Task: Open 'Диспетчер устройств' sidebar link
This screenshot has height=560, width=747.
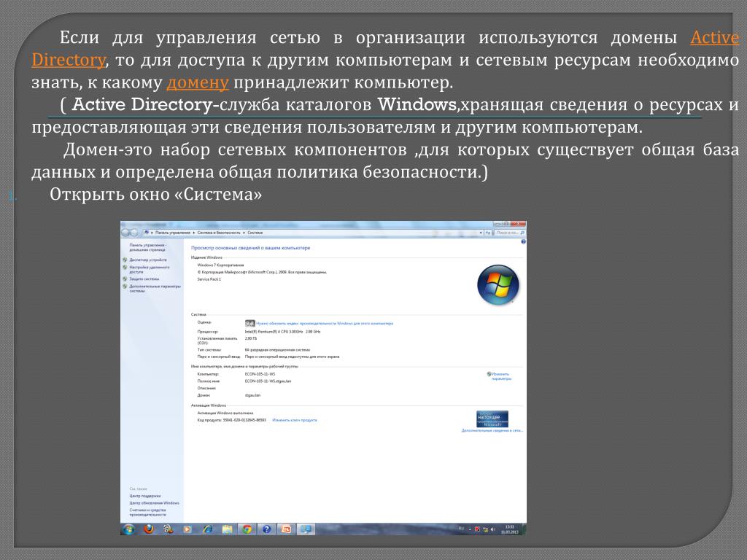Action: point(148,260)
